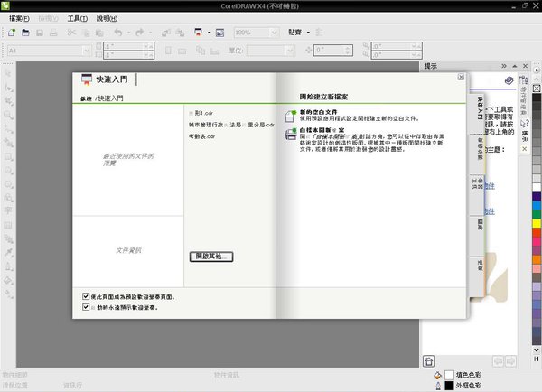Screen dimensions: 542x392
Task: Expand the 貼齊 snap-to dropdown
Action: tap(308, 33)
